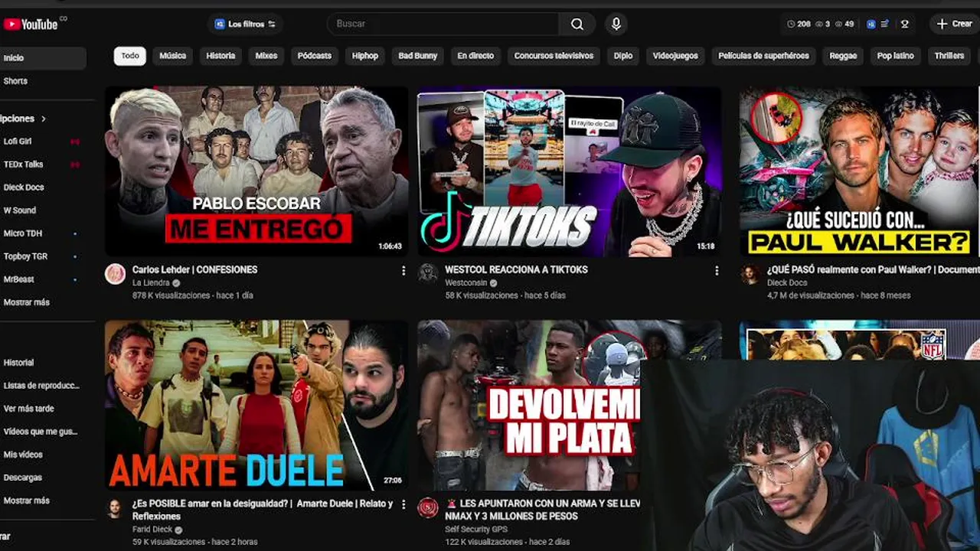This screenshot has height=551, width=980.
Task: Open the Amarte Duele video thumbnail
Action: tap(256, 406)
